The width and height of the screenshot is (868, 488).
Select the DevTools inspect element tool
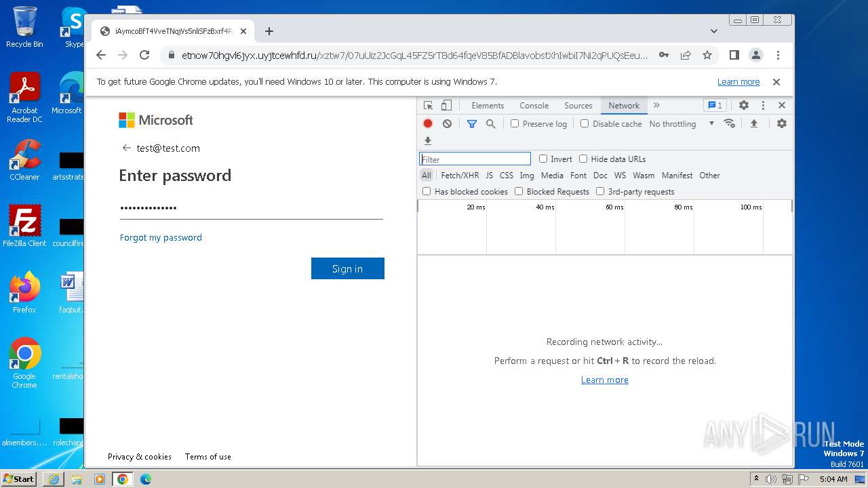(x=428, y=106)
